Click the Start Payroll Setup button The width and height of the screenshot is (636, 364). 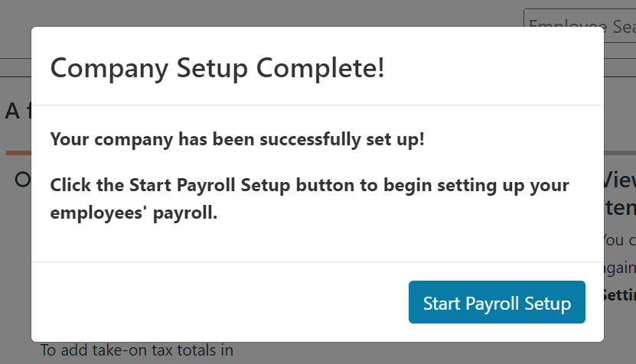click(x=497, y=302)
